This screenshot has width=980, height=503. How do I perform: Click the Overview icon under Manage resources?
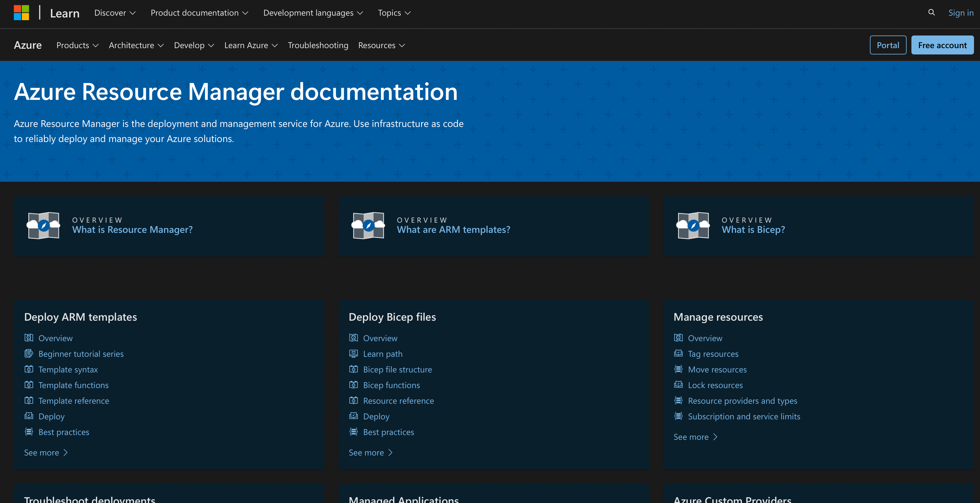point(678,338)
